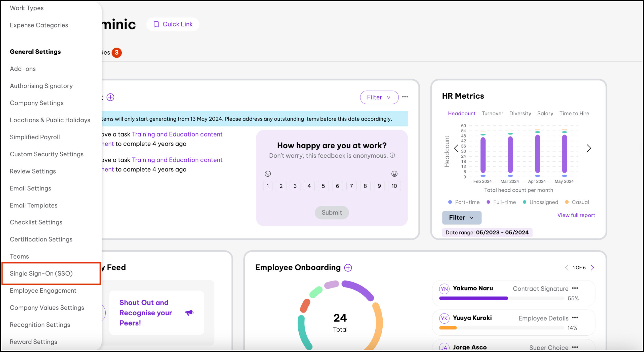Open the kebab menu on the tasks card

coord(405,97)
